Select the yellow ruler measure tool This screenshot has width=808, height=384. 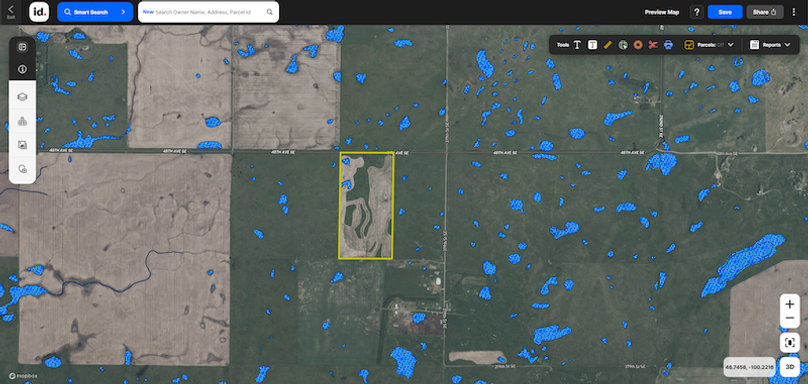[x=608, y=45]
